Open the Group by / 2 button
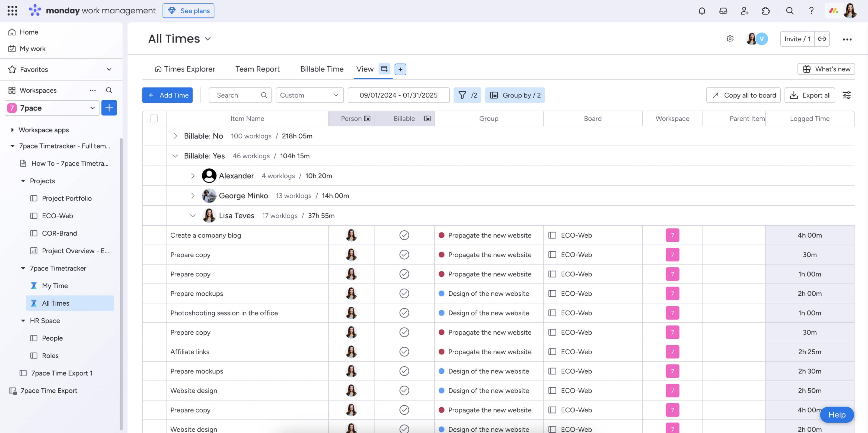 click(x=515, y=95)
